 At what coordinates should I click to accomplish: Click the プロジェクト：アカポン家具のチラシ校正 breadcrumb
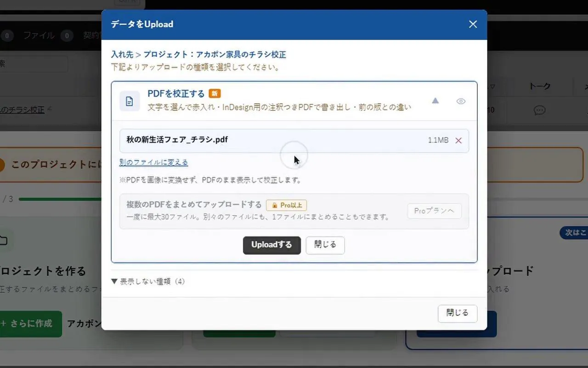(215, 54)
